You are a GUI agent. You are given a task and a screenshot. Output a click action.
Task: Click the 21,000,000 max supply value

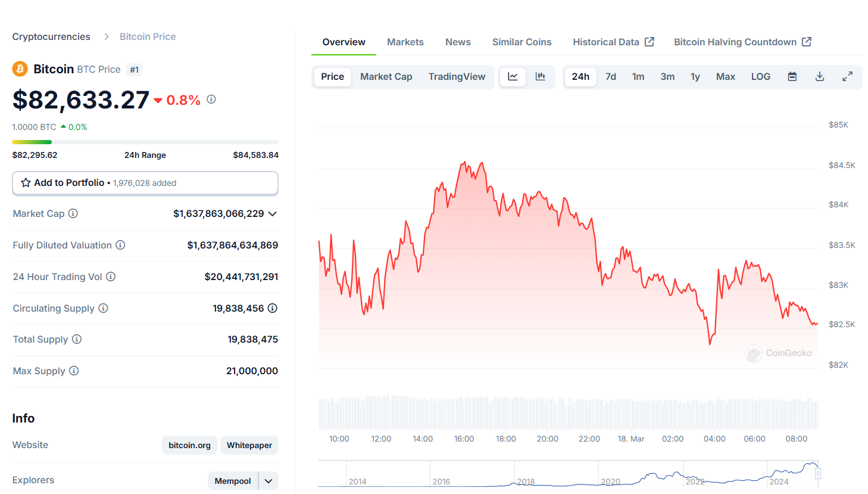coord(252,371)
